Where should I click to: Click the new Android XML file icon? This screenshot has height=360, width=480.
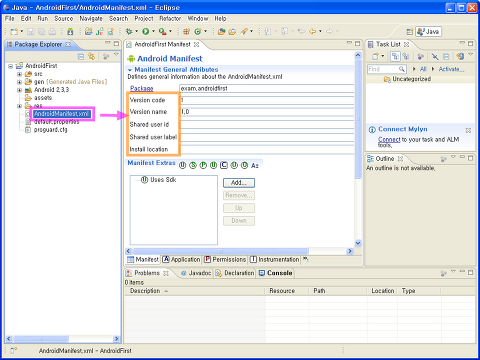(x=110, y=32)
